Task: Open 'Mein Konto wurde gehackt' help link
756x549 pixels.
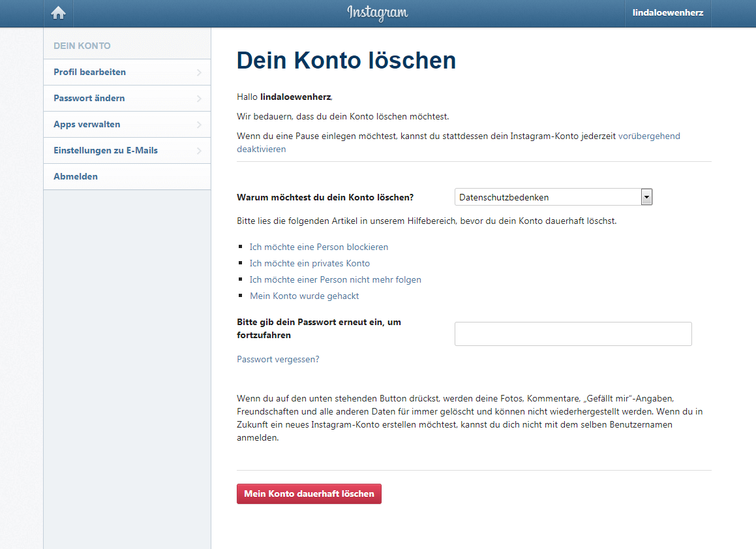Action: [305, 296]
